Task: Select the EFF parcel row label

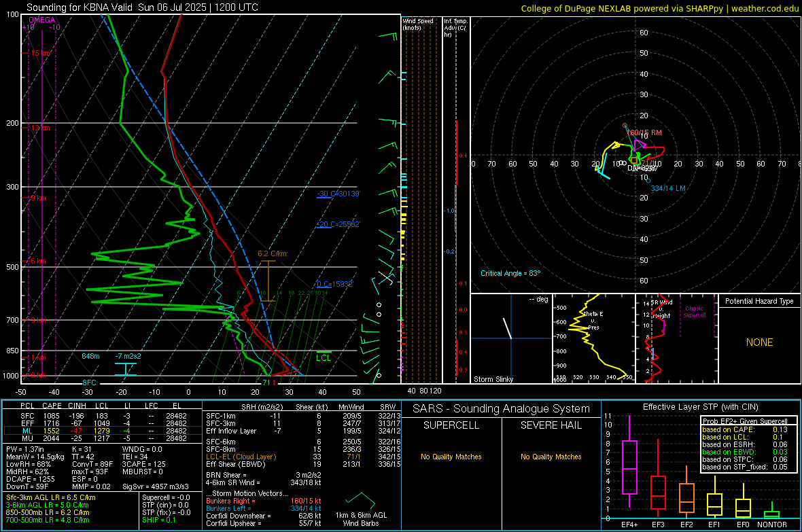Action: click(x=27, y=423)
